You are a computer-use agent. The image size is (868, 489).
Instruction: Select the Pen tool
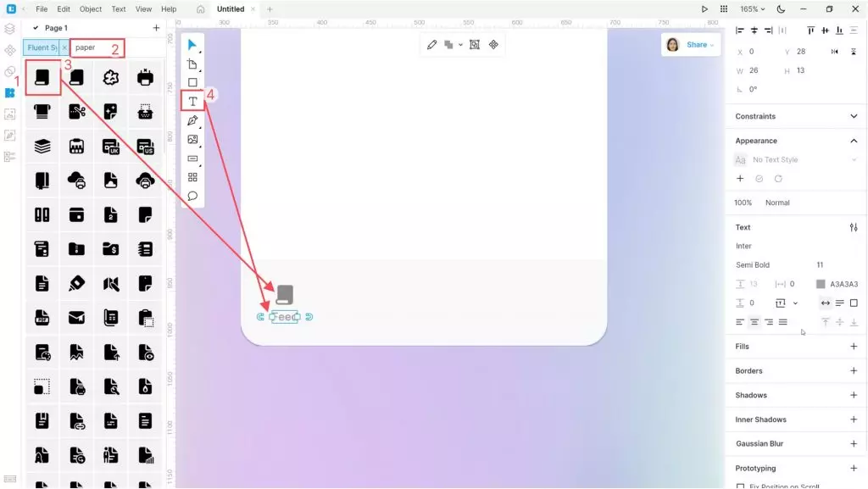pyautogui.click(x=192, y=120)
